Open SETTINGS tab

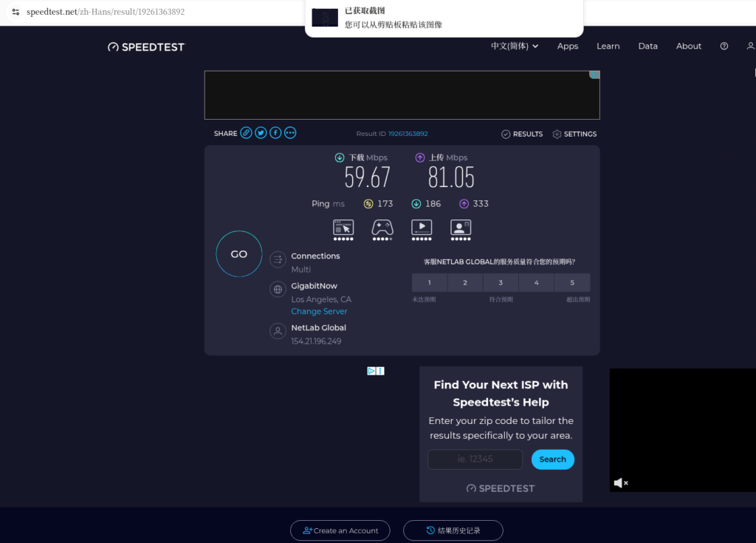pos(574,134)
